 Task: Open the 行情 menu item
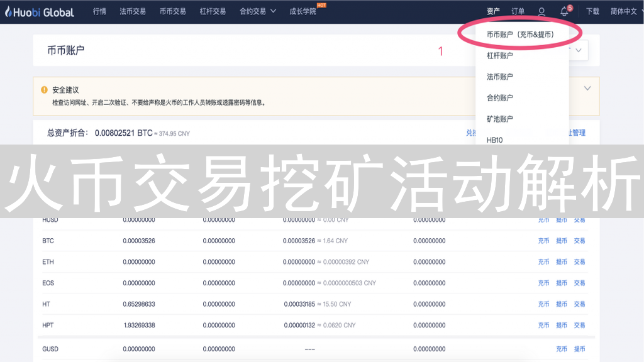click(x=99, y=11)
